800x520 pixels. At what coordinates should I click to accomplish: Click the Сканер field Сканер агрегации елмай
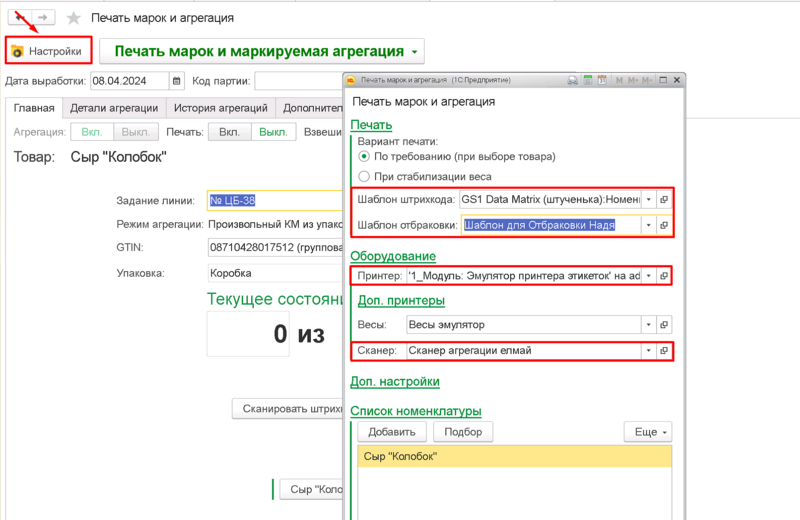[x=524, y=351]
